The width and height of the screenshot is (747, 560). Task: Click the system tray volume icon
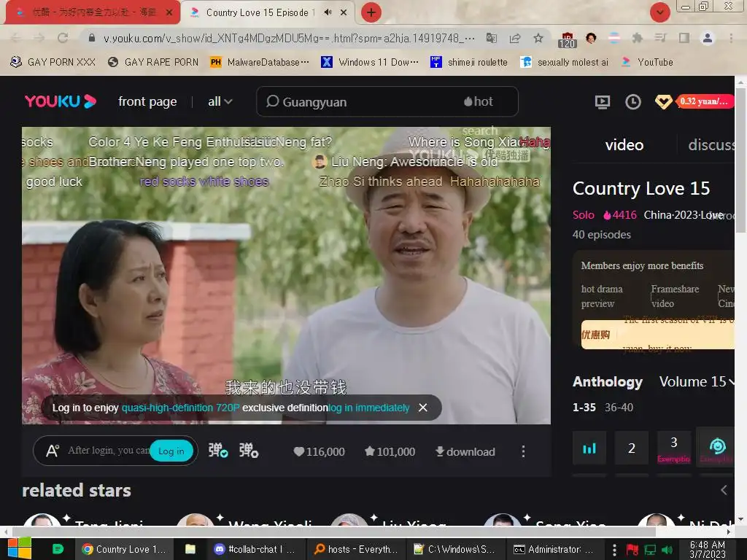(x=667, y=550)
